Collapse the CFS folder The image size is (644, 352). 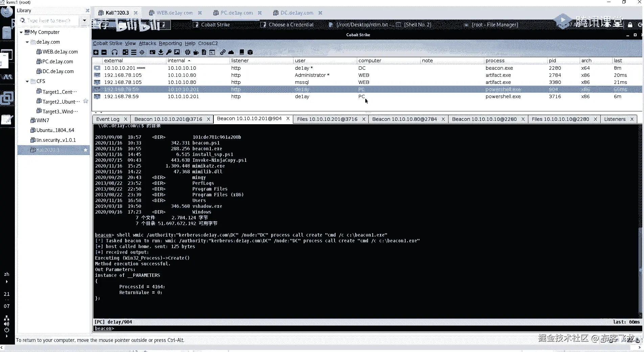point(27,81)
